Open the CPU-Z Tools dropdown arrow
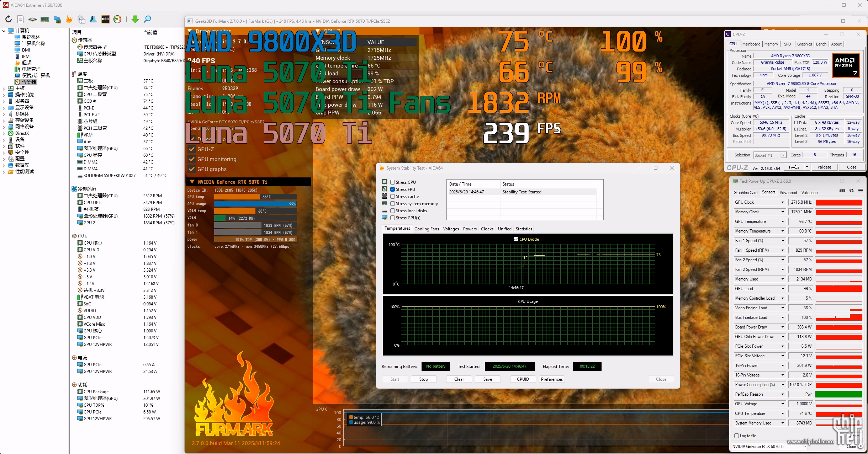This screenshot has height=454, width=868. pos(807,167)
